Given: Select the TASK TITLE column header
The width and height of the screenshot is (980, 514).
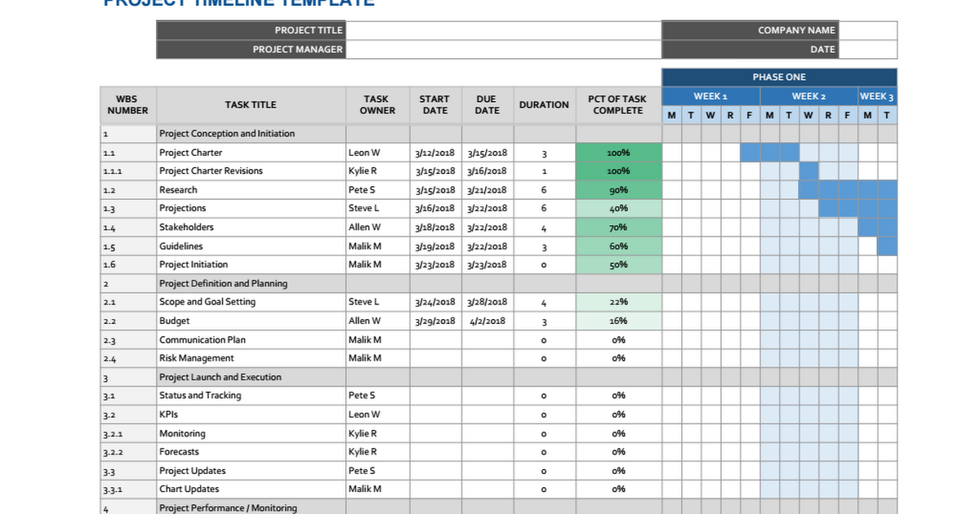Looking at the screenshot, I should (251, 105).
